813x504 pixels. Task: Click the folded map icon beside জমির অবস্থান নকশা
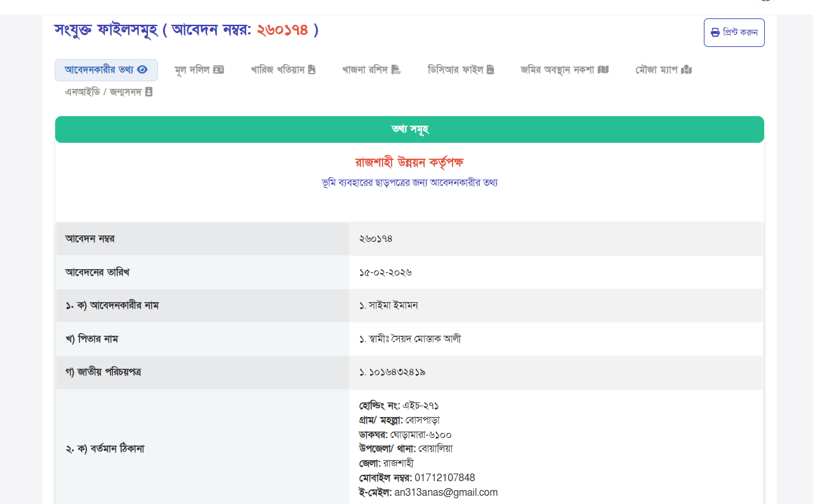pyautogui.click(x=603, y=70)
